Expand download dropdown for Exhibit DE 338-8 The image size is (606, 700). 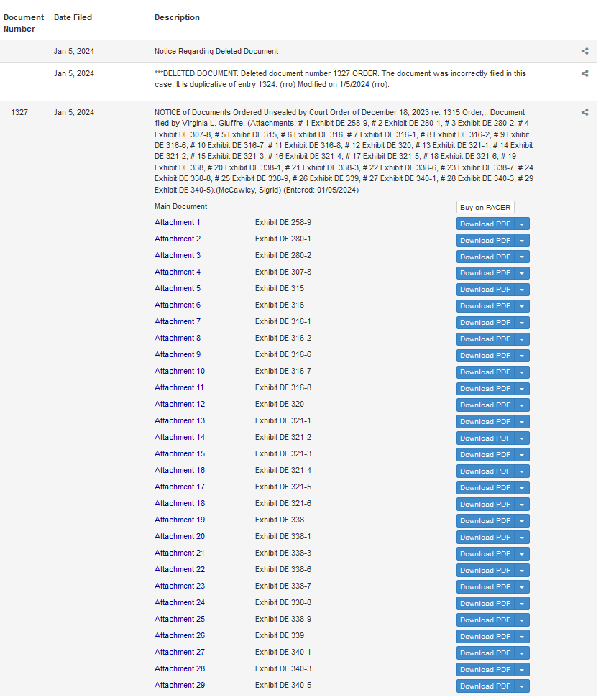point(522,604)
